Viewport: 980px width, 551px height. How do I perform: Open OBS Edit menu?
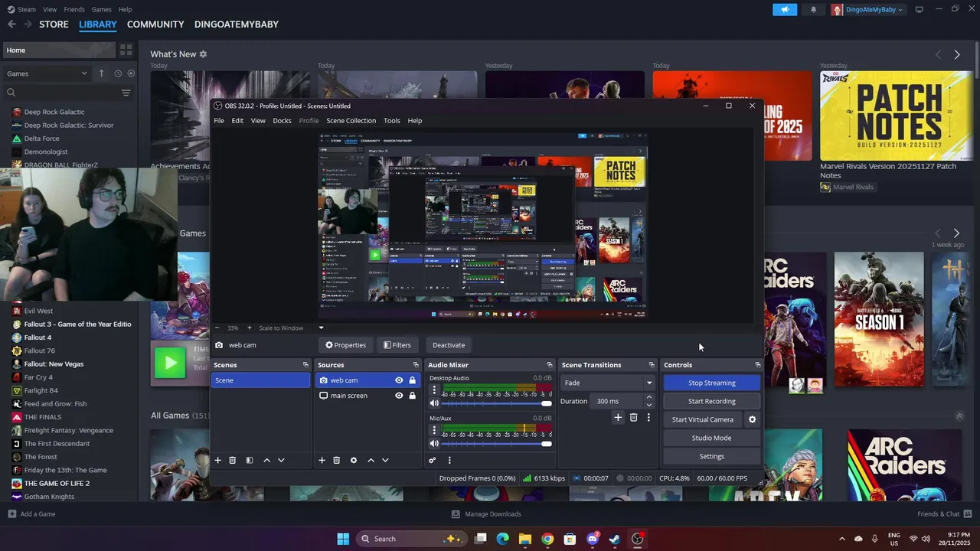point(237,120)
